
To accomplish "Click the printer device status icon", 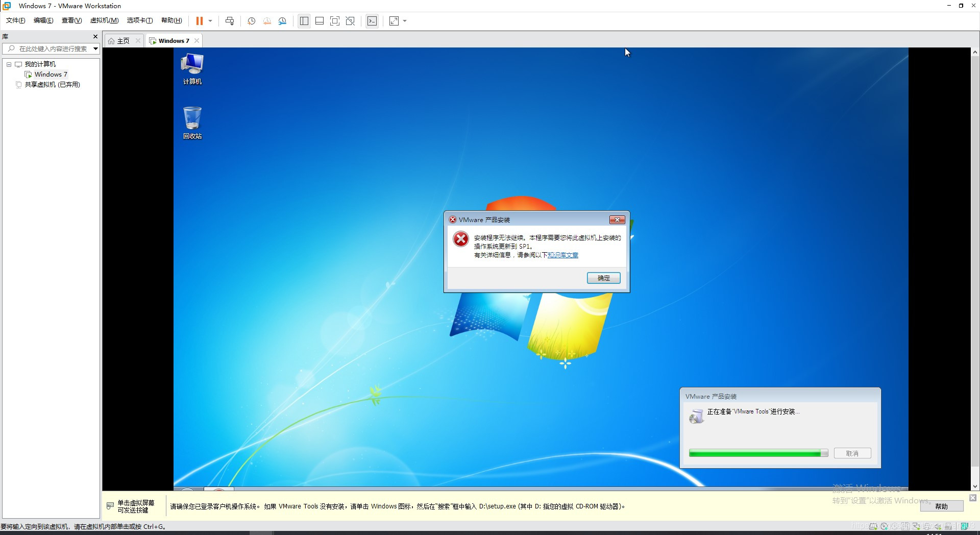I will (x=927, y=526).
